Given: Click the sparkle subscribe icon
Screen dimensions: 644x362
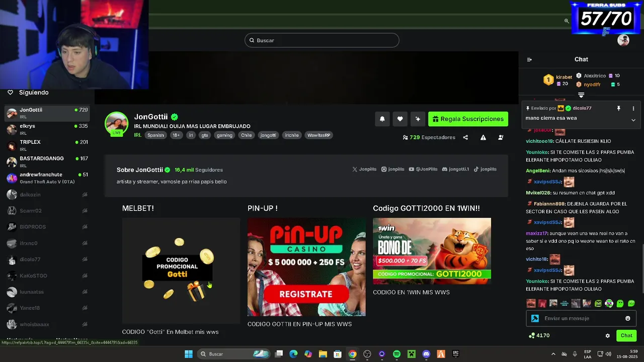Looking at the screenshot, I should 418,119.
